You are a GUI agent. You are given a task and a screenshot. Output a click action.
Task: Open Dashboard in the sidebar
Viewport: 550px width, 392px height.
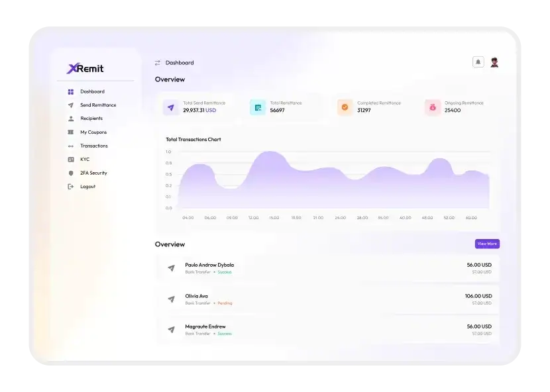pos(92,92)
